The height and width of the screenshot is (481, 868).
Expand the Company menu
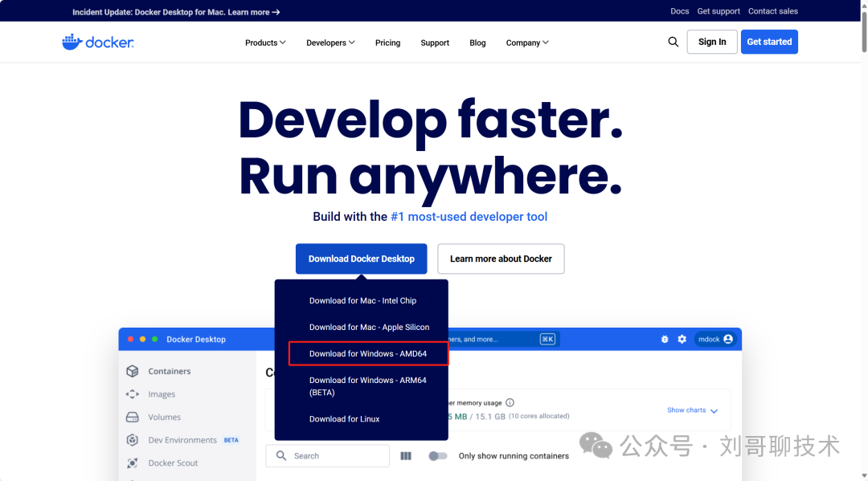(527, 43)
